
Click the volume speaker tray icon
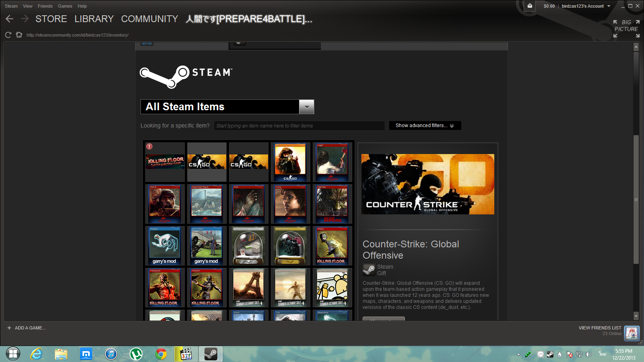coord(588,354)
